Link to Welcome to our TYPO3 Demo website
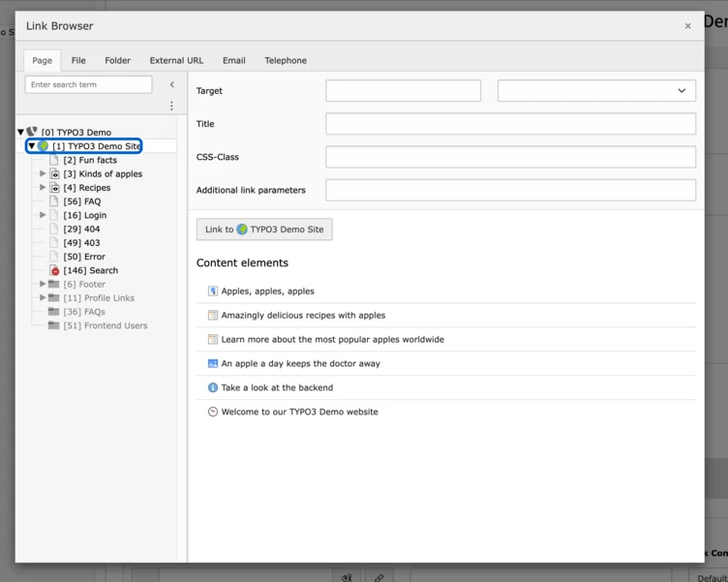 299,412
